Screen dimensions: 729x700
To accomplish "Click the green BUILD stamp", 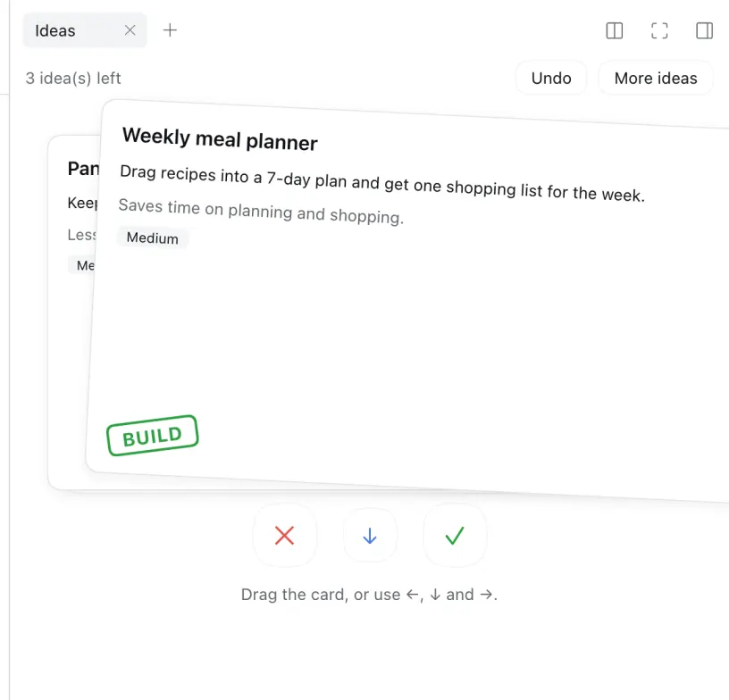I will pos(153,436).
